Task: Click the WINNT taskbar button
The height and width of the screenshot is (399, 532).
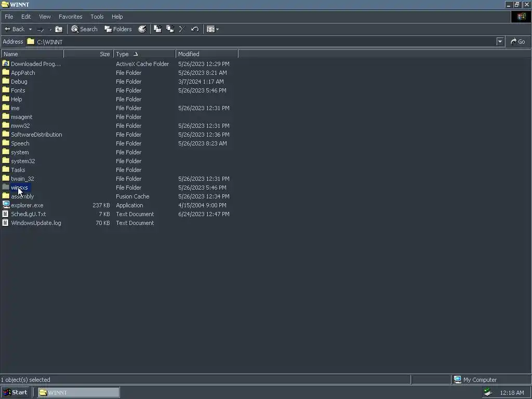Action: [78, 393]
